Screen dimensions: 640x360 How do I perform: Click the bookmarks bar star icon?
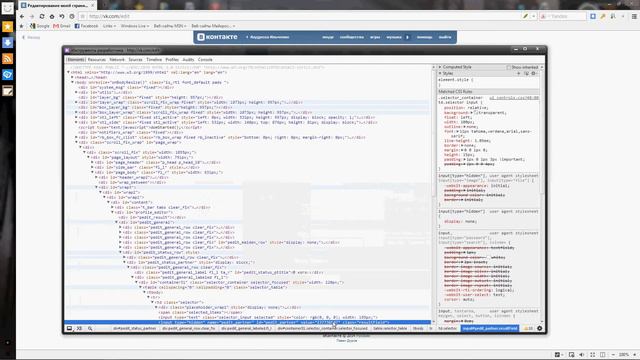(22, 26)
